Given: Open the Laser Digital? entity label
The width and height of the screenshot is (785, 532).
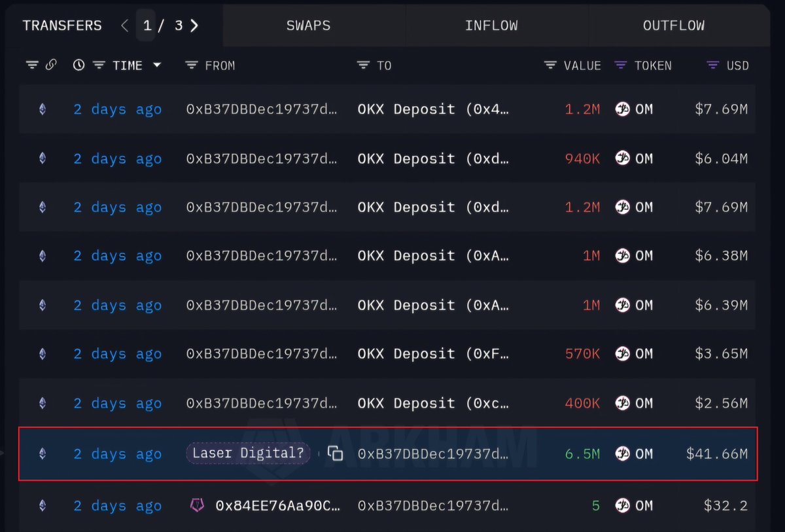Looking at the screenshot, I should click(x=248, y=453).
